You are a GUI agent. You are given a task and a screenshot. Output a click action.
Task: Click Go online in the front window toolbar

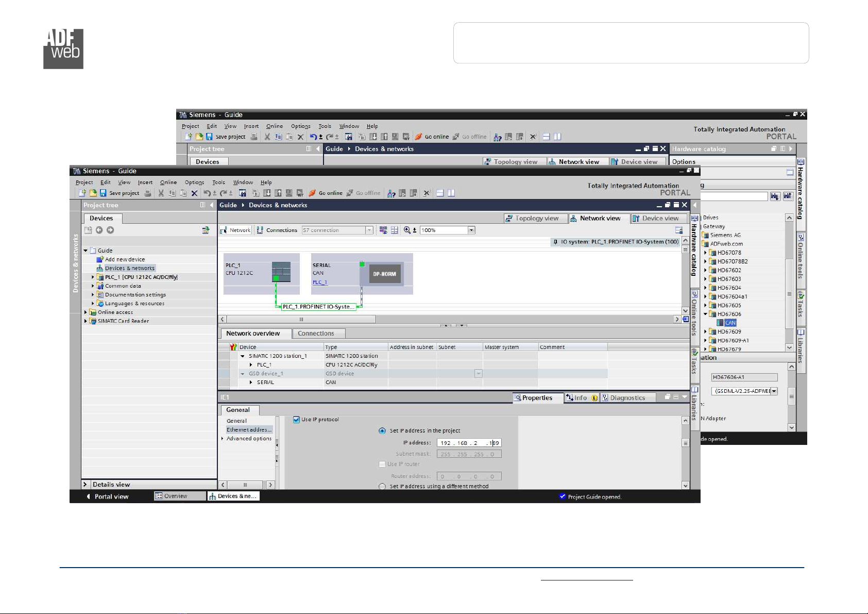[x=326, y=193]
